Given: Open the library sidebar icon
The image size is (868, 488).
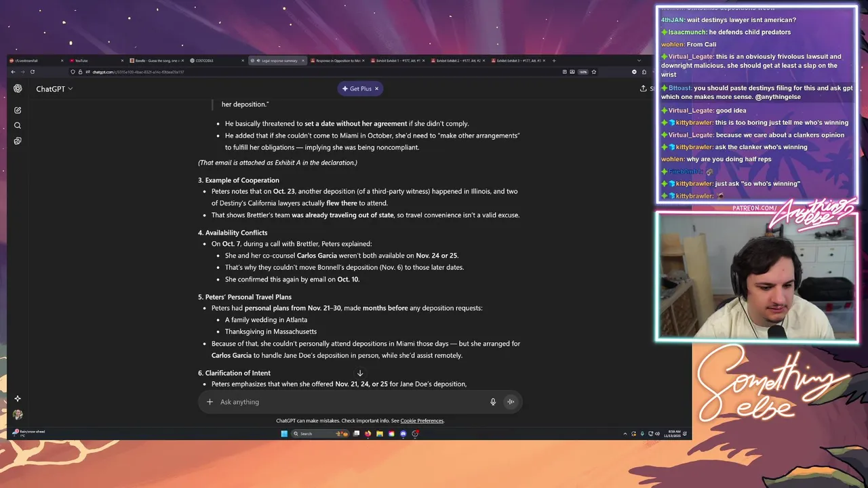Looking at the screenshot, I should [18, 141].
